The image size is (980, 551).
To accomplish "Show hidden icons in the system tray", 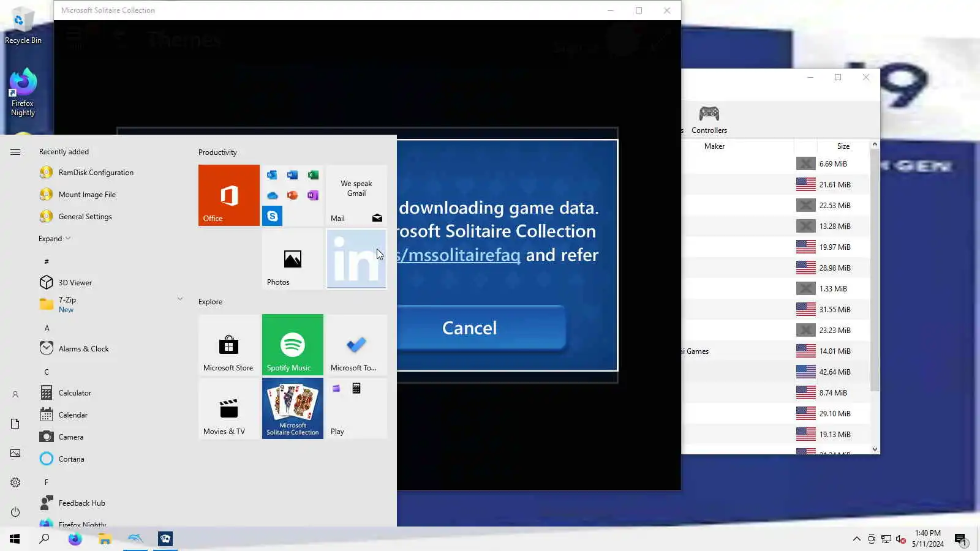I will pyautogui.click(x=856, y=539).
